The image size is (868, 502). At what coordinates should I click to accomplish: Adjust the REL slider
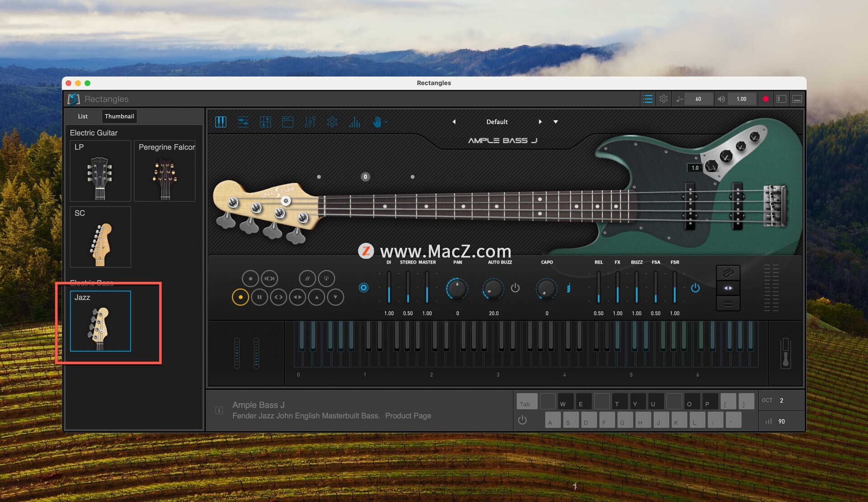click(599, 288)
